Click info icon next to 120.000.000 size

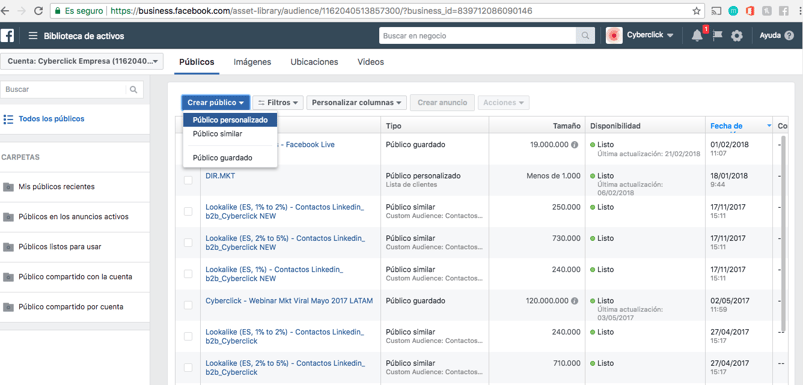coord(575,301)
